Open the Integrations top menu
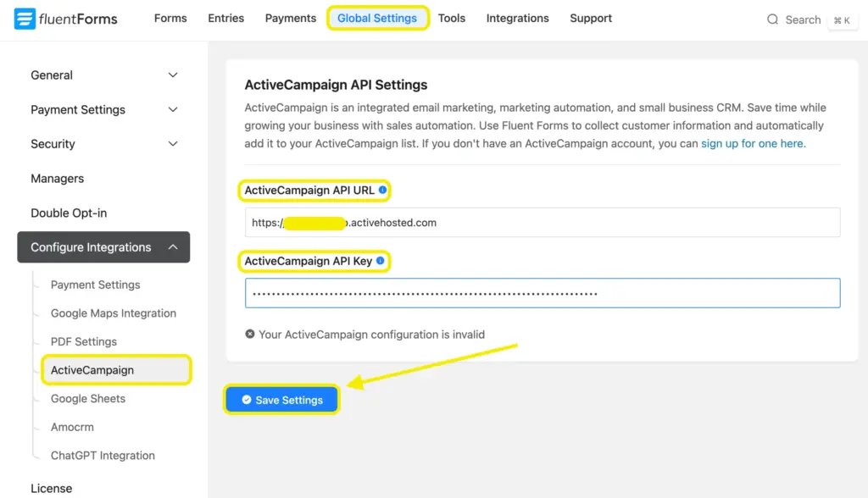Screen dimensions: 868x498 517,18
